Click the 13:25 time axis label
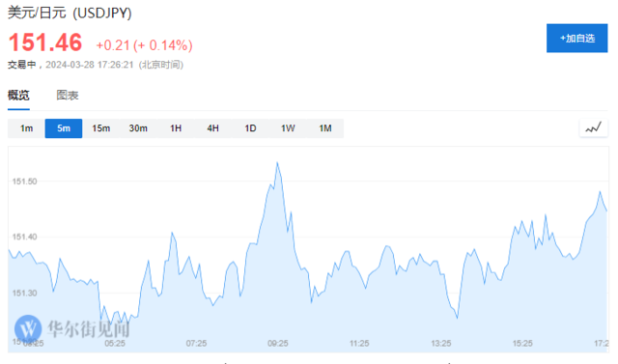The width and height of the screenshot is (618, 364). click(441, 344)
